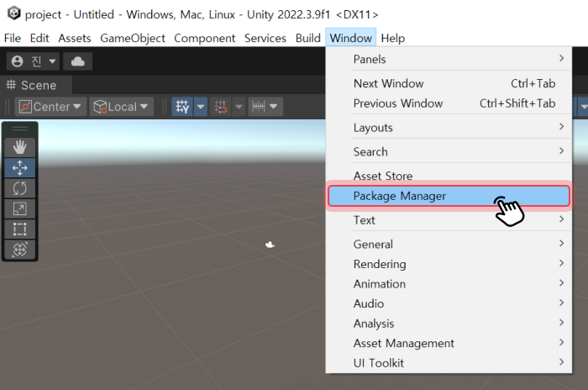The width and height of the screenshot is (588, 390).
Task: Open the GameObject menu
Action: coord(134,38)
